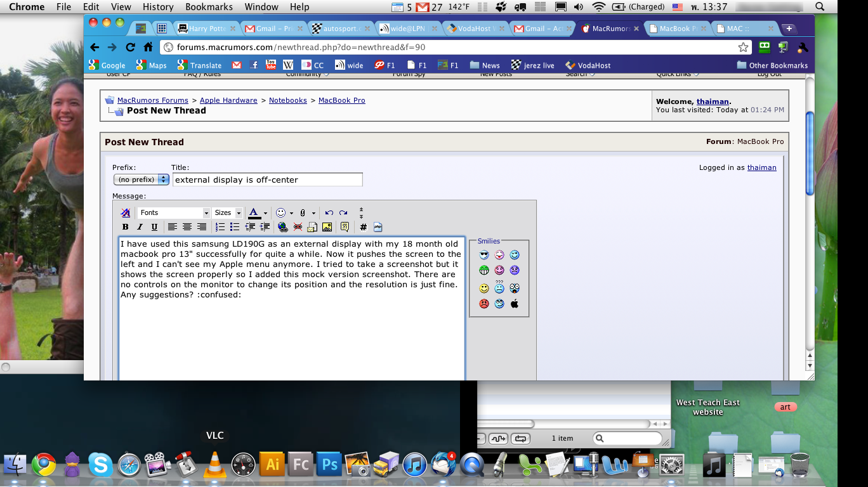The height and width of the screenshot is (487, 868).
Task: Redo edit in message editor
Action: click(343, 212)
